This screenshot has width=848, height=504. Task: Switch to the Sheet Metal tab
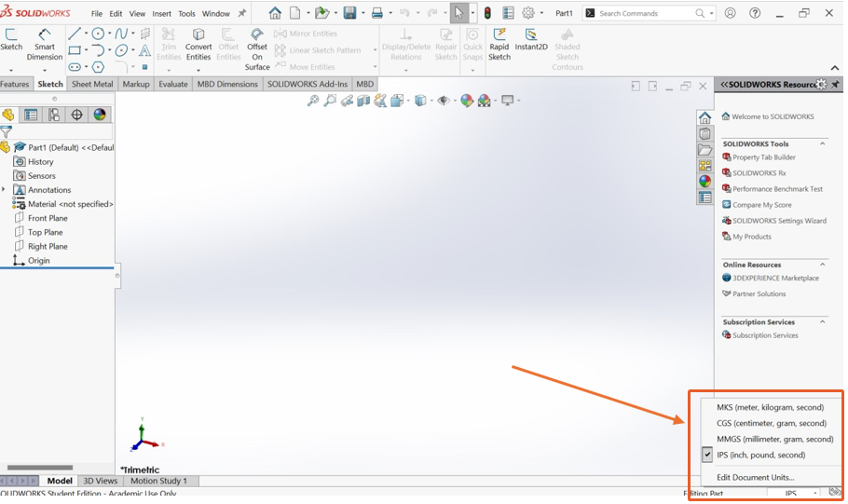click(x=92, y=84)
